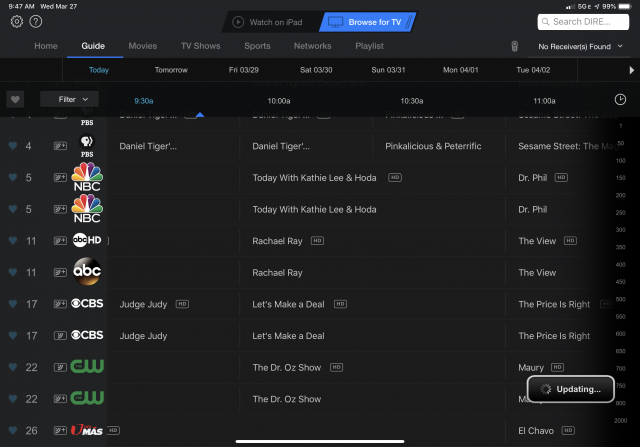The height and width of the screenshot is (447, 640).
Task: Click the HD badge beside El Chavo
Action: click(x=568, y=430)
